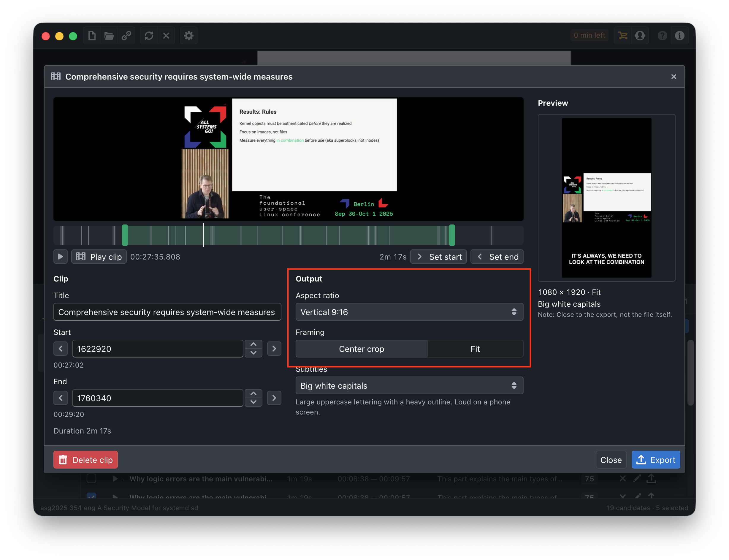Play the unchecked Why logic errors row

click(115, 479)
